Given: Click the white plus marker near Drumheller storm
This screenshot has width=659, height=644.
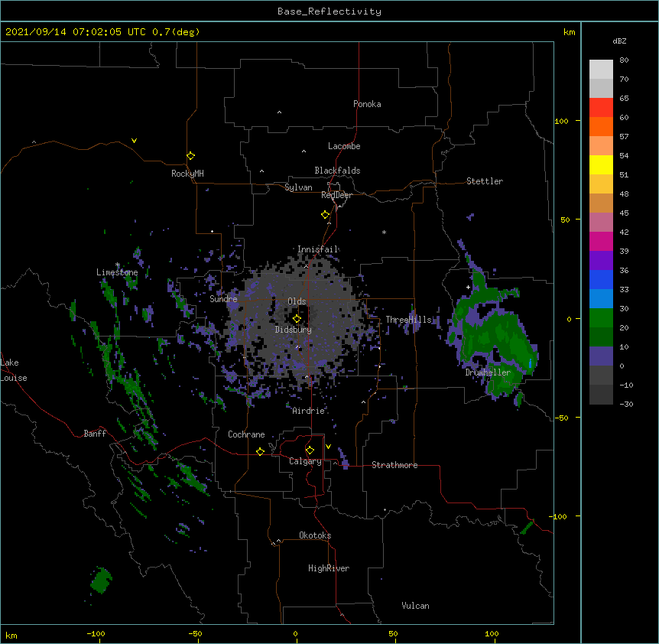Looking at the screenshot, I should tap(468, 287).
